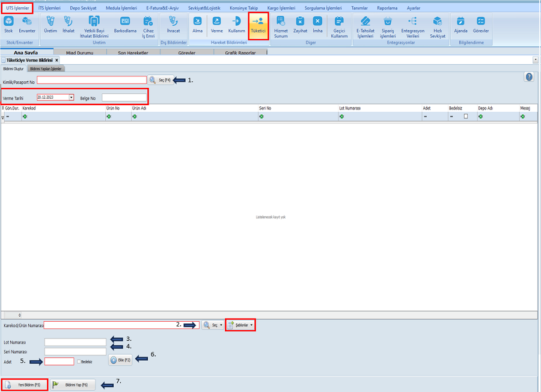541x392 pixels.
Task: Select the İhracat icon
Action: [x=173, y=24]
